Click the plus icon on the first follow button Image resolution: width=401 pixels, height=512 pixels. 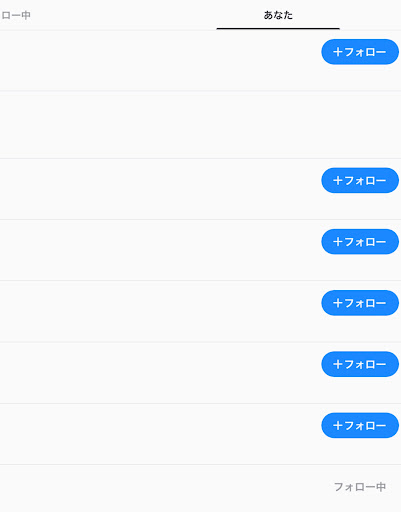click(338, 52)
